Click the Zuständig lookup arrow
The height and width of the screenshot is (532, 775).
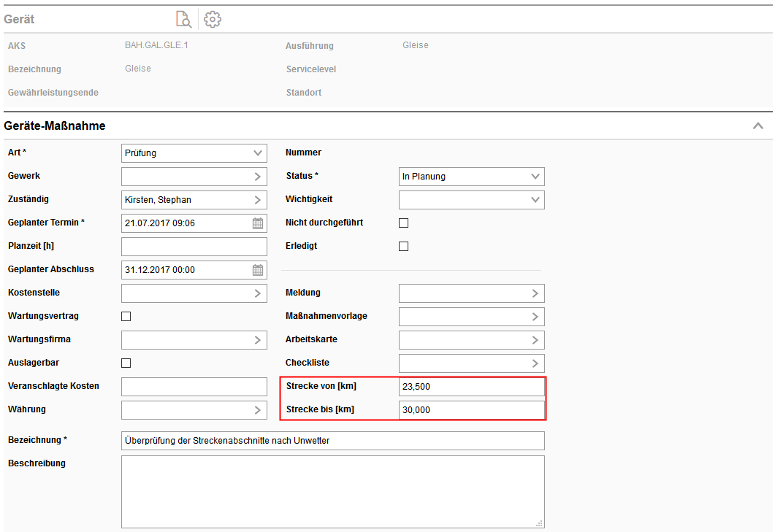point(258,200)
